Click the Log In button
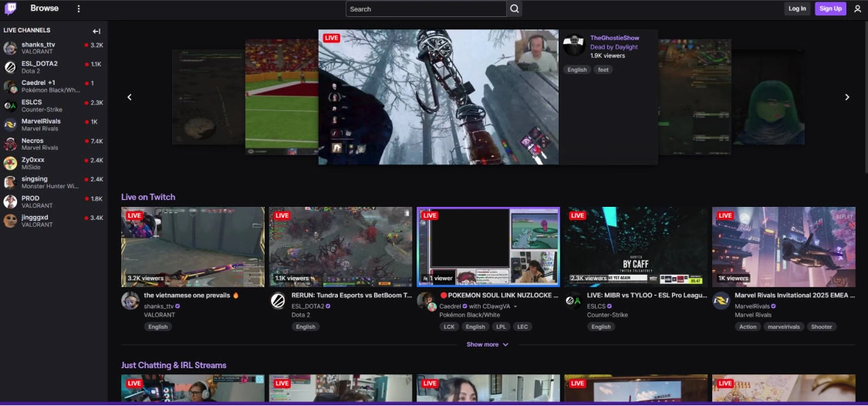The width and height of the screenshot is (868, 406). [797, 8]
